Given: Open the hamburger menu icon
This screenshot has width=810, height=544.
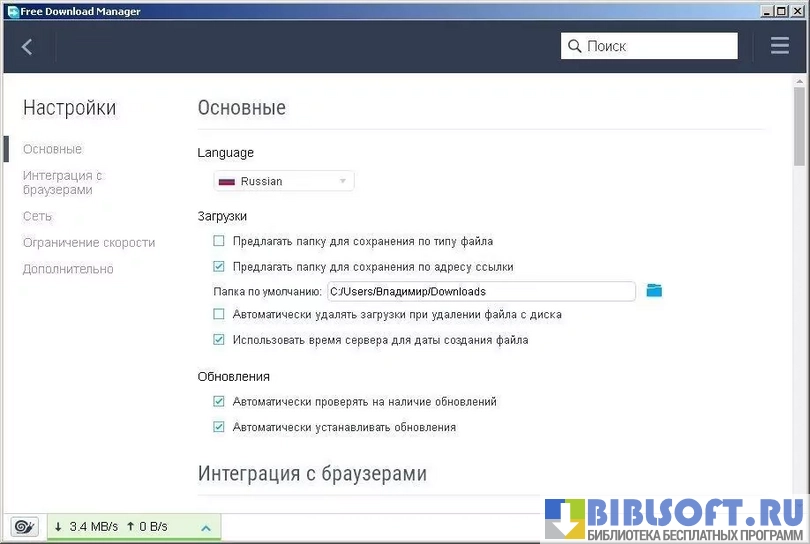Looking at the screenshot, I should pyautogui.click(x=780, y=46).
